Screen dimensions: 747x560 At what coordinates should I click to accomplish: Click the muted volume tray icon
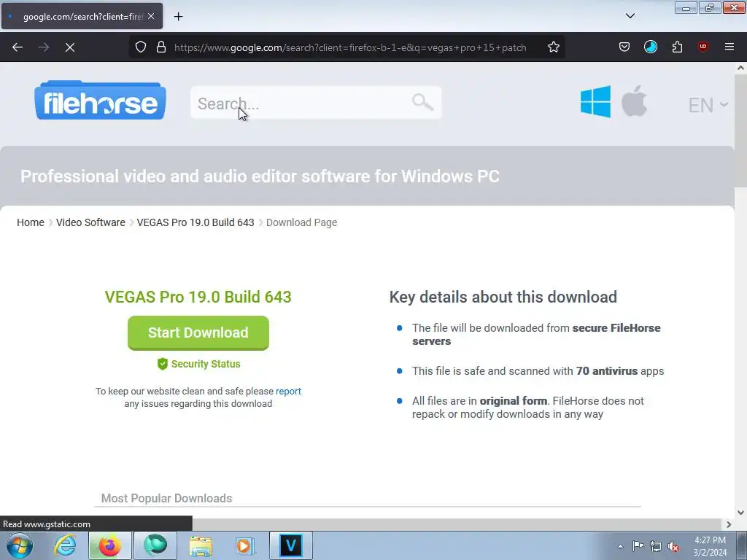click(673, 546)
